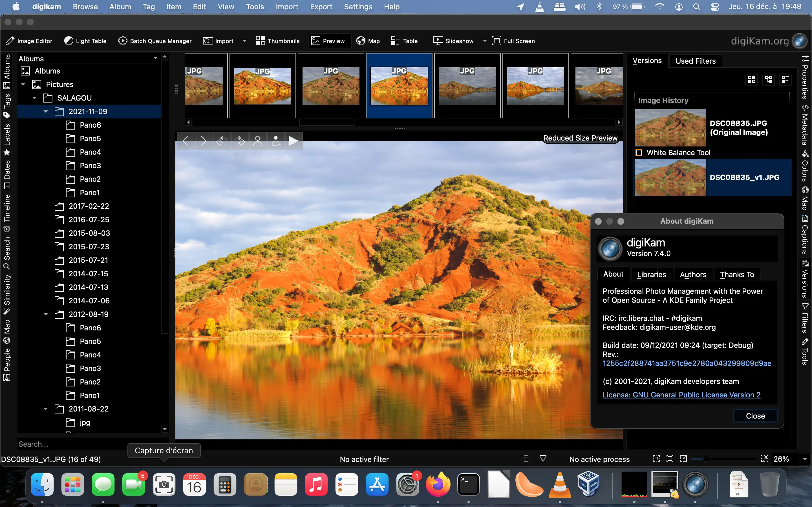Open the Import dropdown arrow
Screen dimensions: 812x507
tap(244, 41)
